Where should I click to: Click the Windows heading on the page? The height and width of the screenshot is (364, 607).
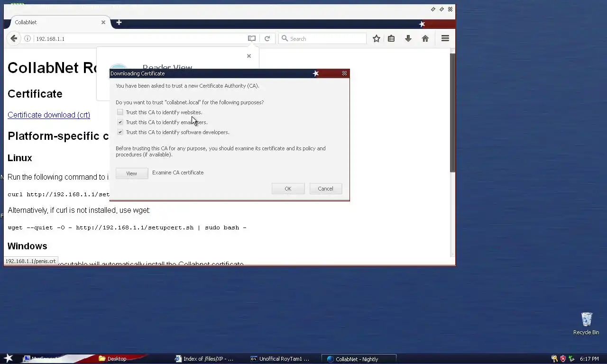pyautogui.click(x=28, y=246)
